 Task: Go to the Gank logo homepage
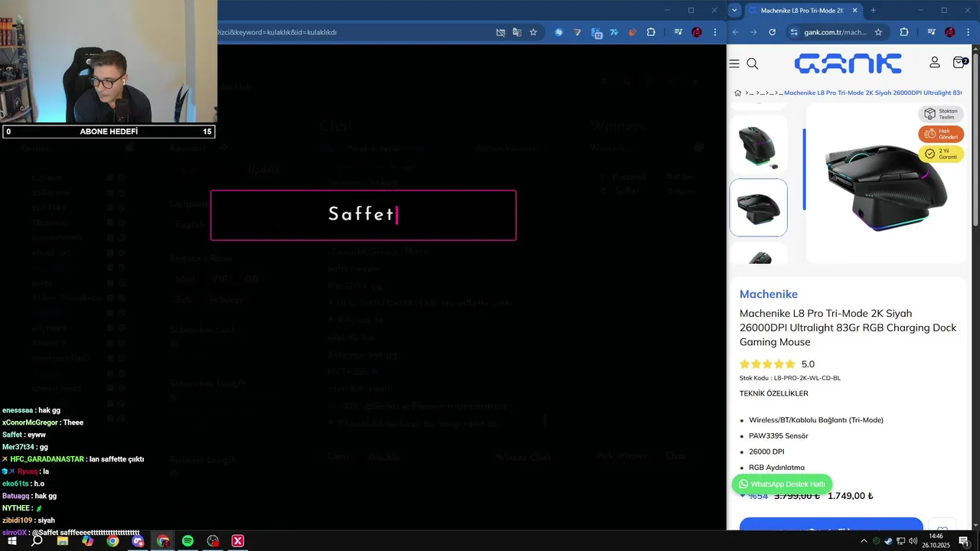click(848, 64)
